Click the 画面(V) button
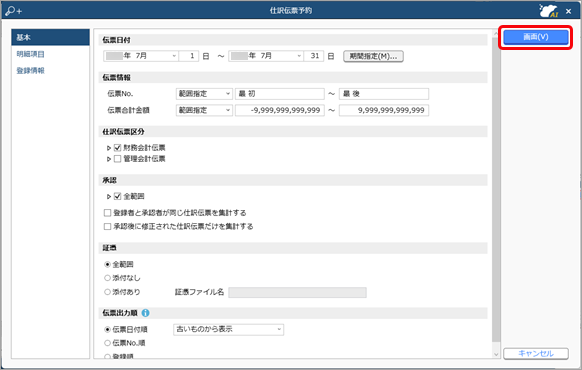 (536, 37)
